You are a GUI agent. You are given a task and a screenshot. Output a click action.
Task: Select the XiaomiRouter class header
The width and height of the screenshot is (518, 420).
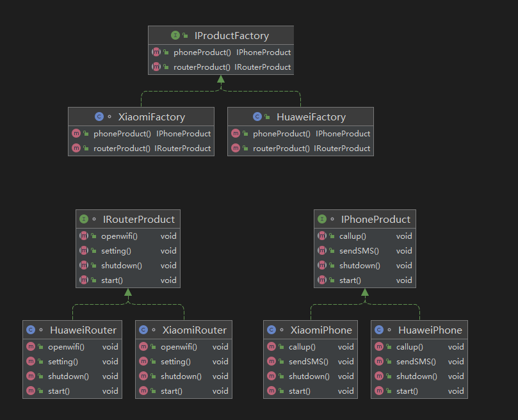pyautogui.click(x=184, y=330)
